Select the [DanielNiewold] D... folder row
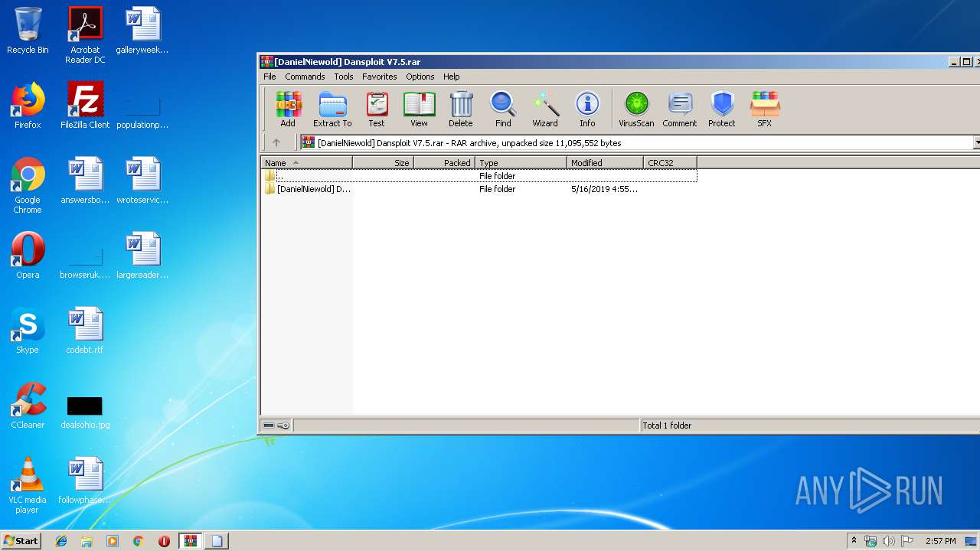The height and width of the screenshot is (551, 980). pyautogui.click(x=479, y=189)
